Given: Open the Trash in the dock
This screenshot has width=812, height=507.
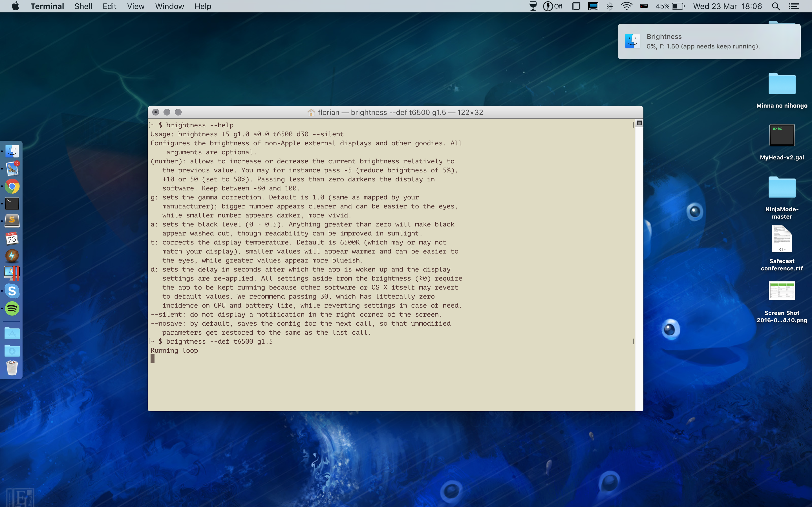Looking at the screenshot, I should pos(12,368).
